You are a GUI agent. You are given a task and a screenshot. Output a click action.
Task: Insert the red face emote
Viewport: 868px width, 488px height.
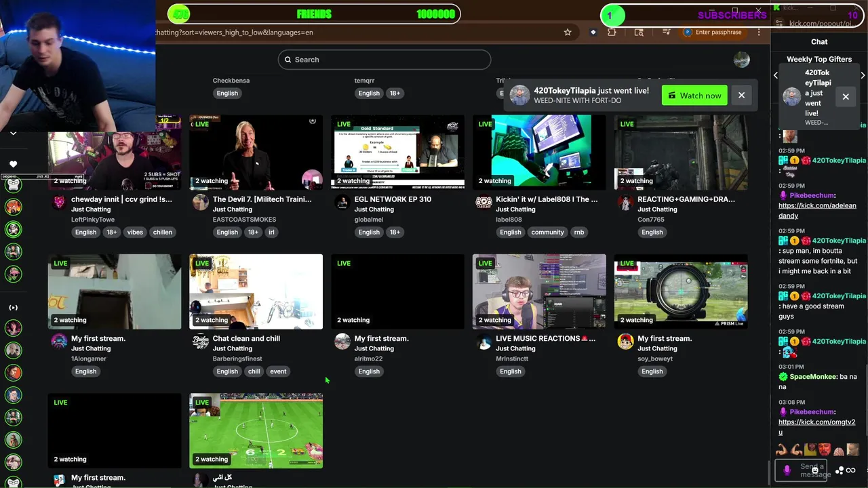(x=824, y=449)
